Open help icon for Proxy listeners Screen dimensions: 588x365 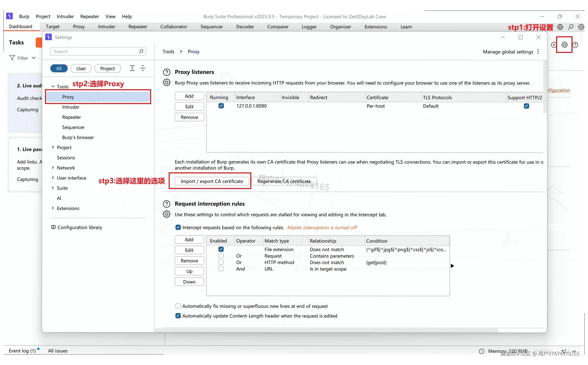tap(166, 72)
